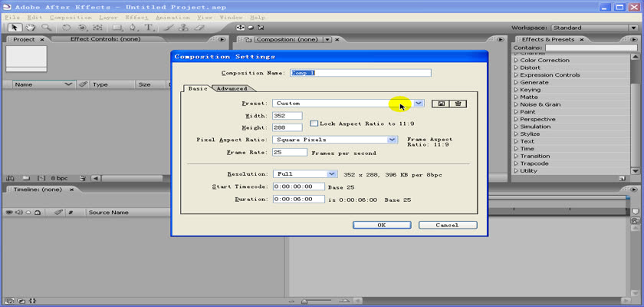
Task: Expand the Distort effects category
Action: click(517, 68)
